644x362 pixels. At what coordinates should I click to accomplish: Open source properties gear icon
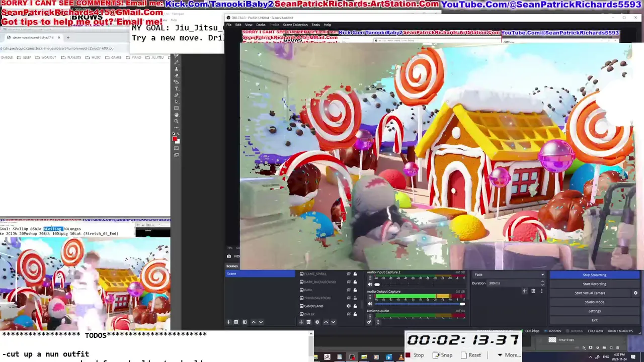click(x=317, y=322)
